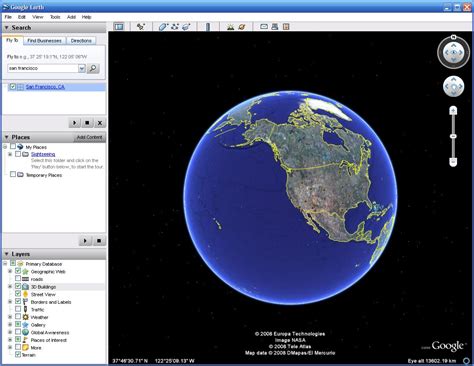Open the File menu
474x366 pixels.
click(8, 17)
